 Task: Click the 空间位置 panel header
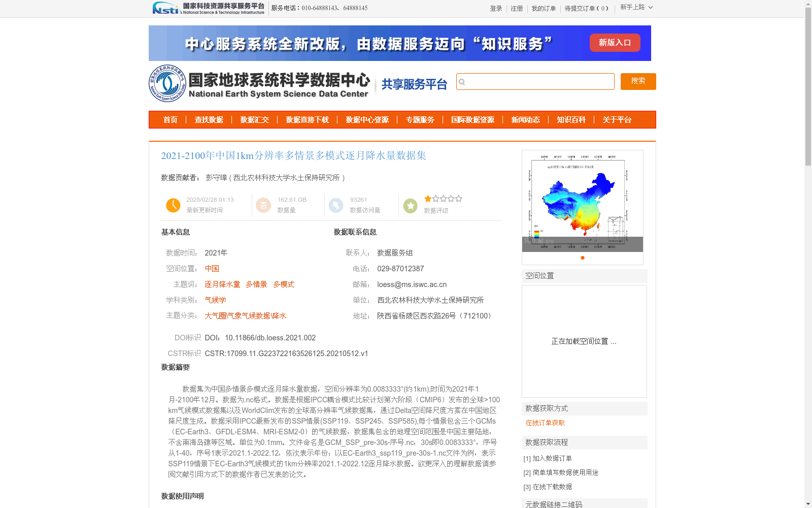(x=585, y=276)
